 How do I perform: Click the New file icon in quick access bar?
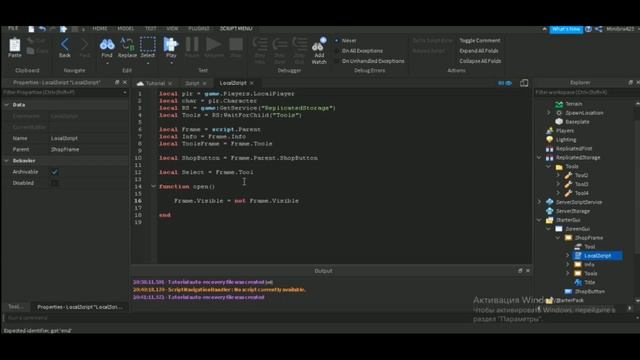point(31,29)
